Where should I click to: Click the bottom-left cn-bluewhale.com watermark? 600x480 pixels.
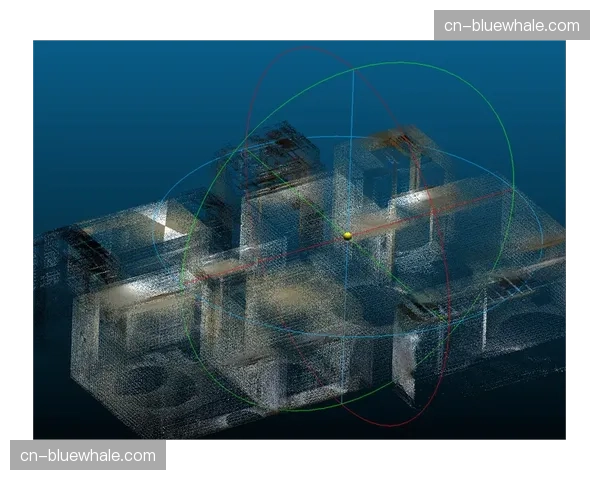click(88, 456)
